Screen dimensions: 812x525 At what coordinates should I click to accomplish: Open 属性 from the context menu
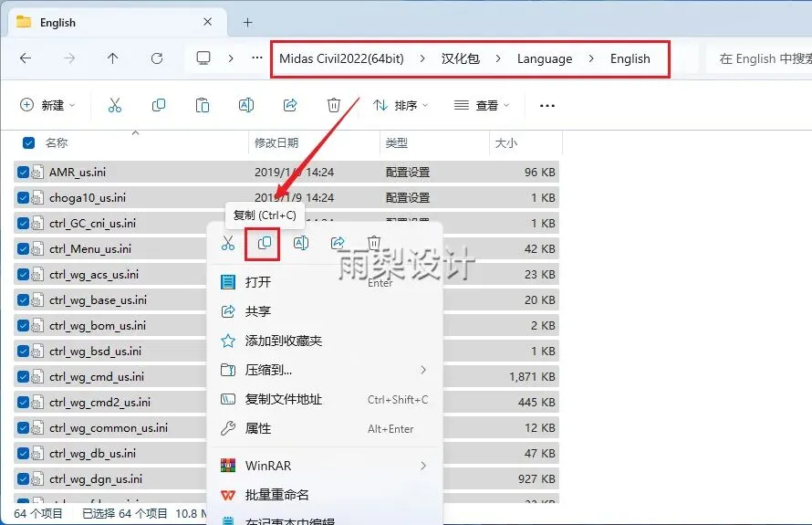point(325,428)
